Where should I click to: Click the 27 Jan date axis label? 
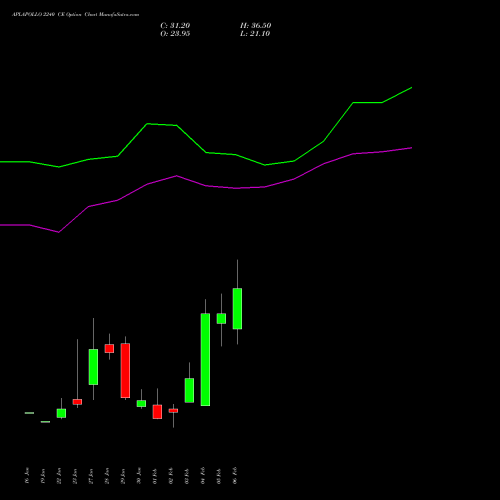coord(91,476)
